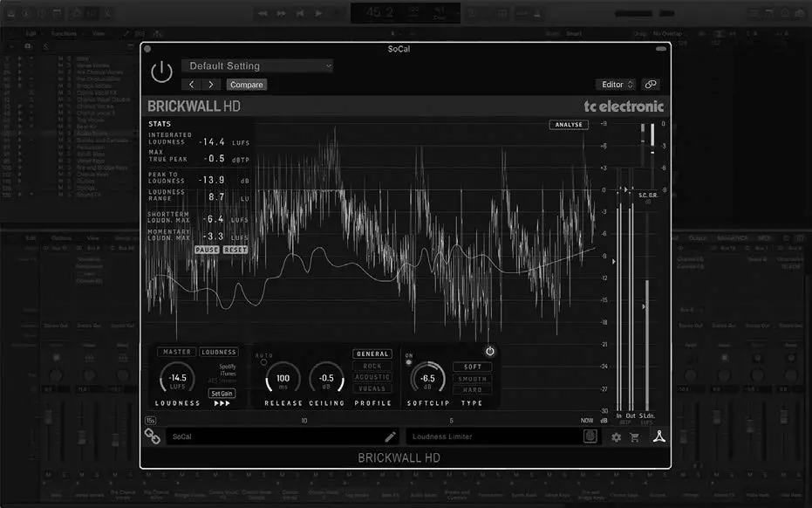
Task: Open the Editor view dropdown
Action: coord(617,85)
